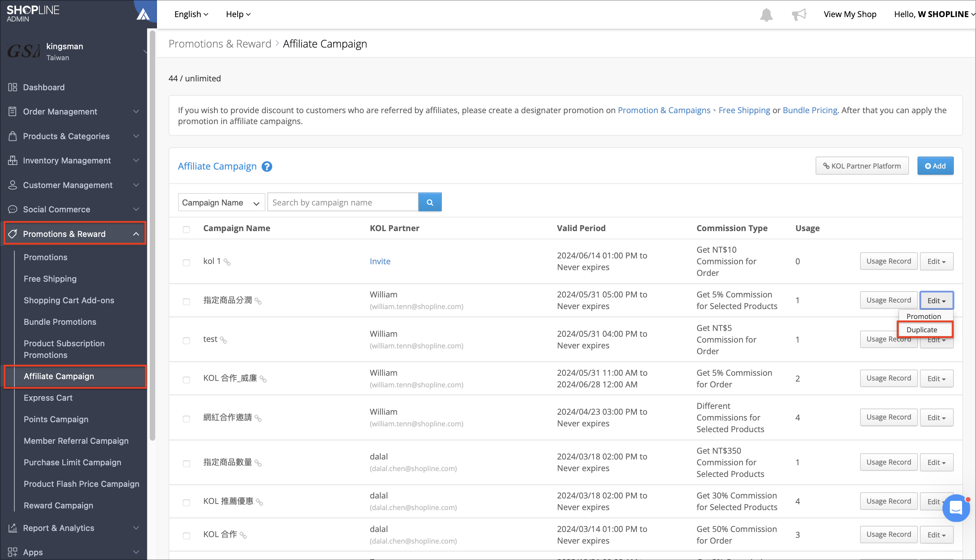976x560 pixels.
Task: Click the link icon beside KOL 推薦優惠
Action: [x=259, y=502]
